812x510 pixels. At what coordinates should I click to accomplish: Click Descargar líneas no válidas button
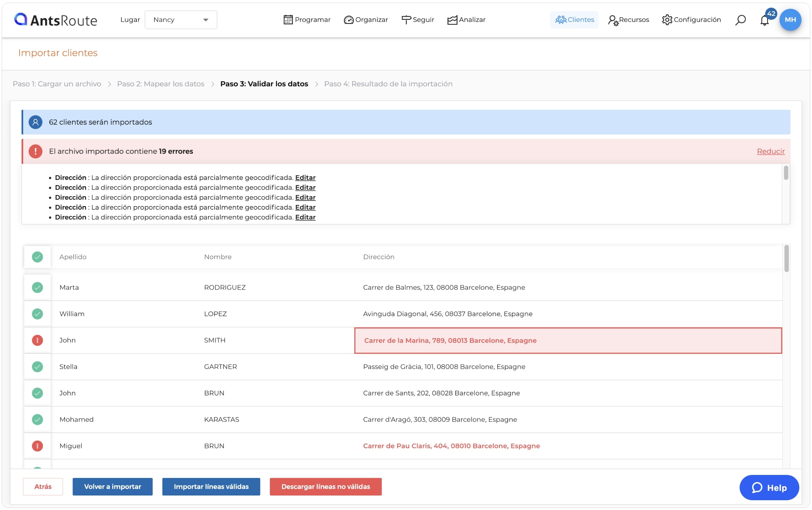pyautogui.click(x=325, y=487)
